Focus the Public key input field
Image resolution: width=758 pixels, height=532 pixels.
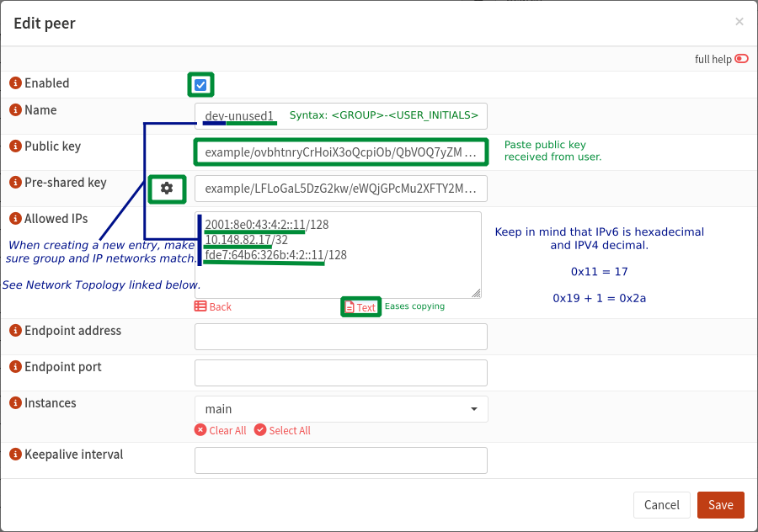coord(341,152)
